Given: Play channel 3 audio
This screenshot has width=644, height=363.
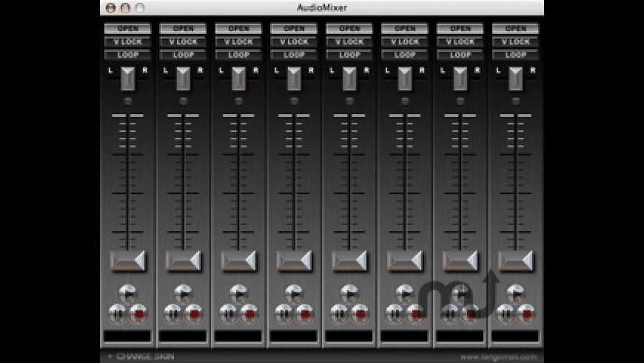Looking at the screenshot, I should click(238, 293).
